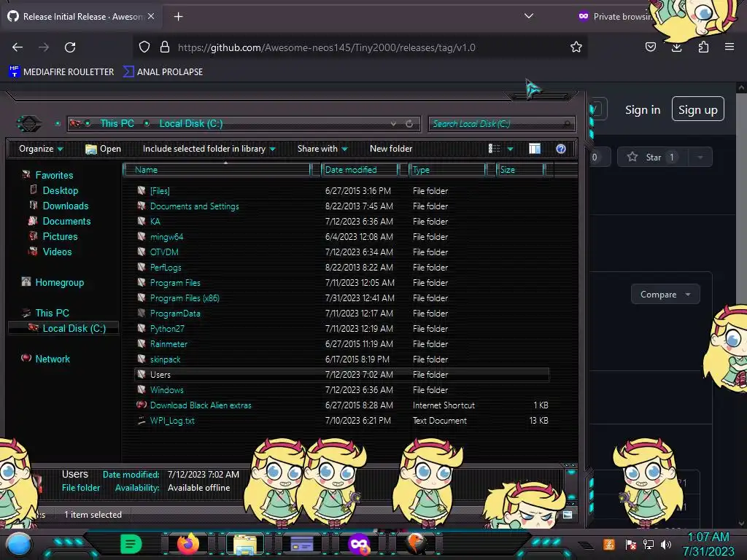Refresh Explorer address bar

click(409, 124)
